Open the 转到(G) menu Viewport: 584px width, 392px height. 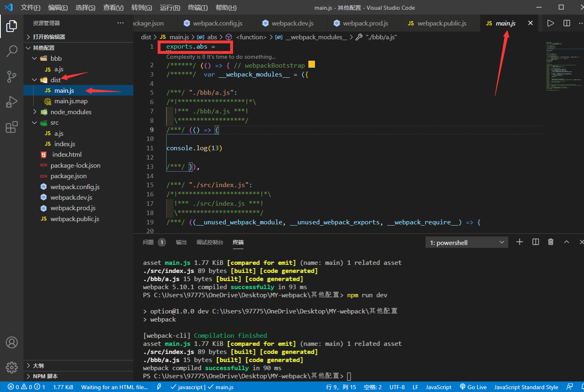point(142,8)
